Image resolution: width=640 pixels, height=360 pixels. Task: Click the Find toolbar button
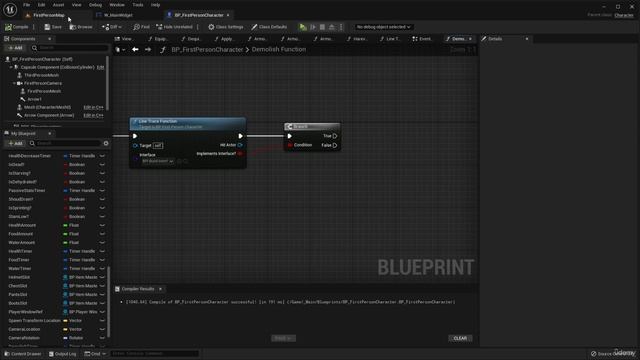pos(141,27)
